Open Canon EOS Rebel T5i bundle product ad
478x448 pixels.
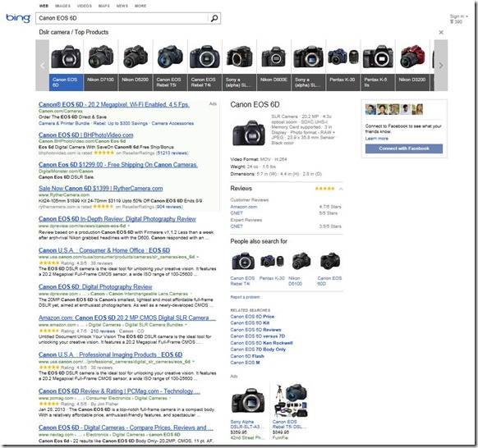[290, 412]
